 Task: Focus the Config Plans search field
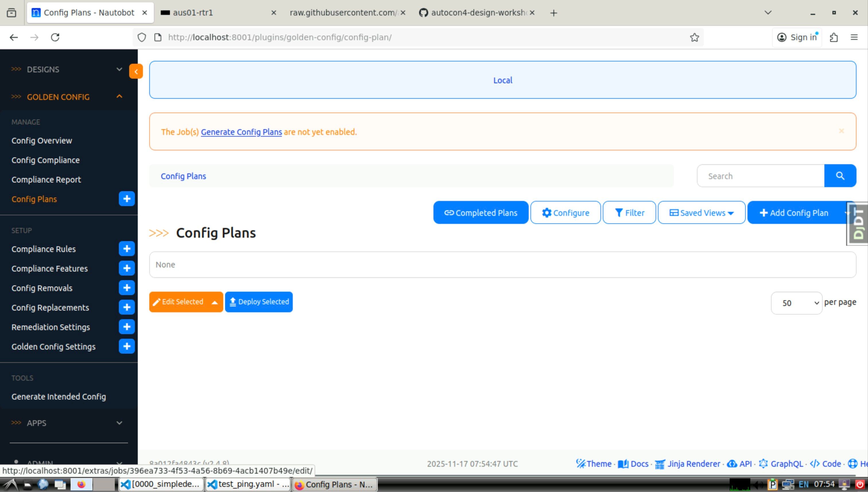760,176
